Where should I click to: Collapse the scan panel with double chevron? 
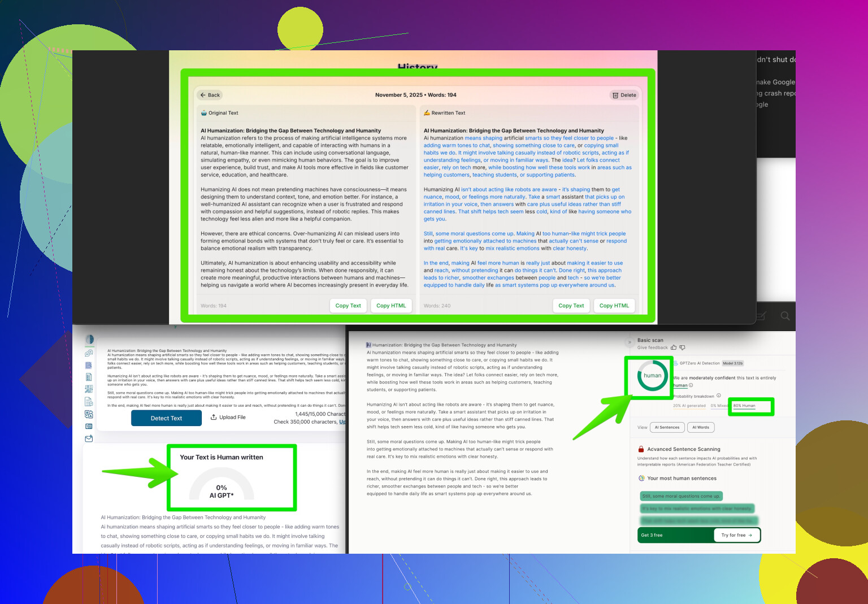coord(630,342)
